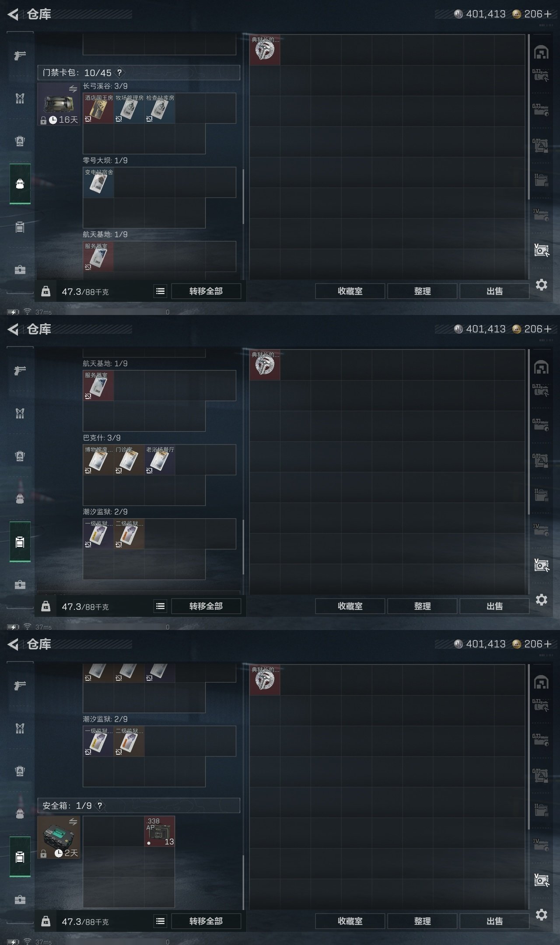
Task: Select the 检查站库房 keycard
Action: (160, 108)
